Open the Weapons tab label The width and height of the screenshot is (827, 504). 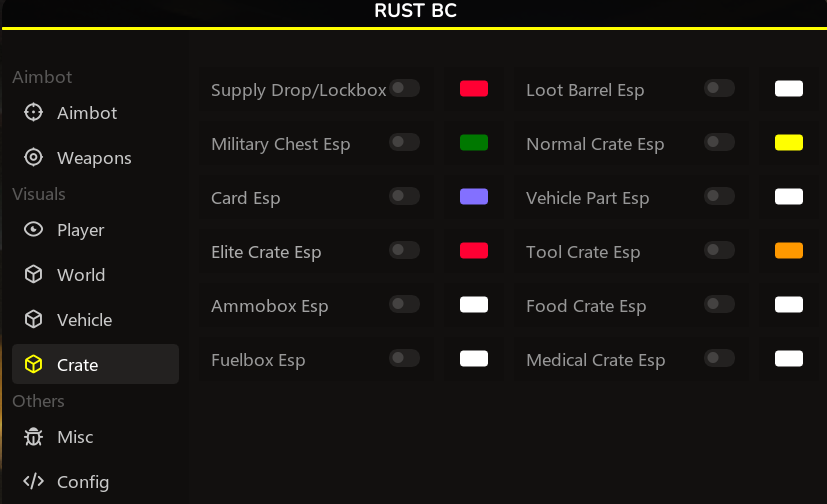click(94, 158)
